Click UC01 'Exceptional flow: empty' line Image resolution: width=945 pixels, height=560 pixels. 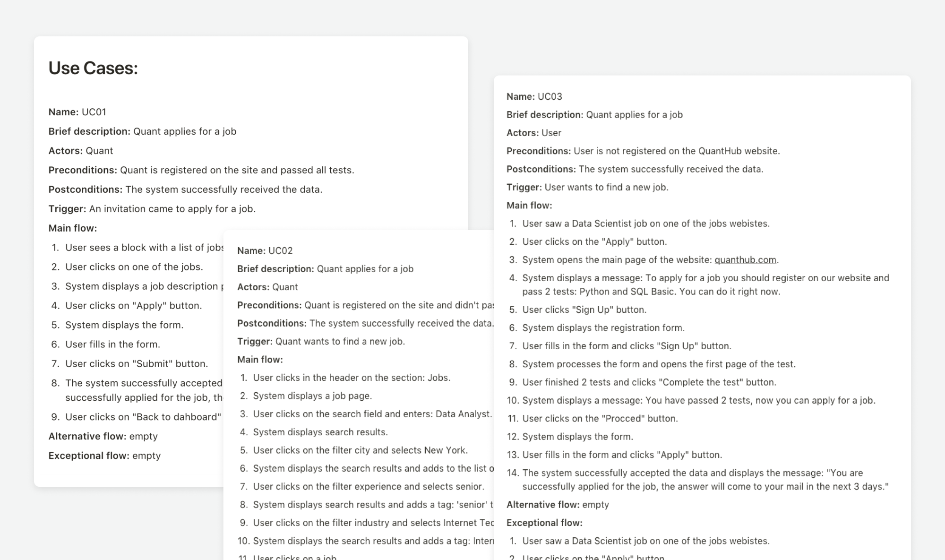pos(104,456)
